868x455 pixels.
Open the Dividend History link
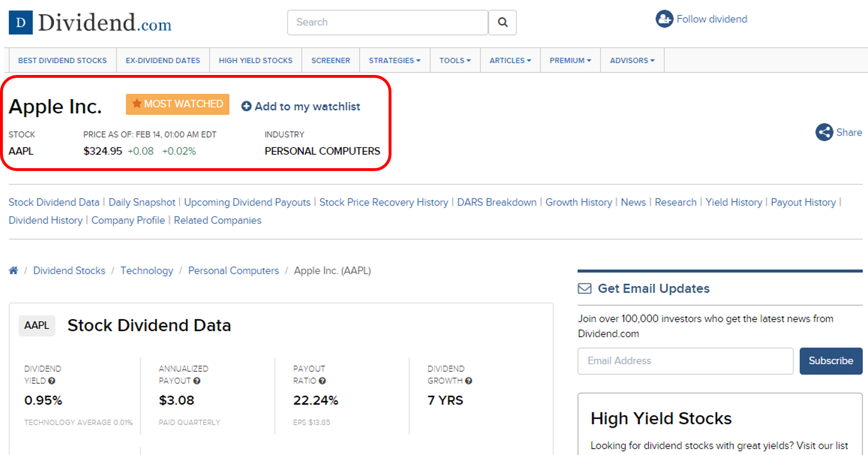tap(46, 220)
